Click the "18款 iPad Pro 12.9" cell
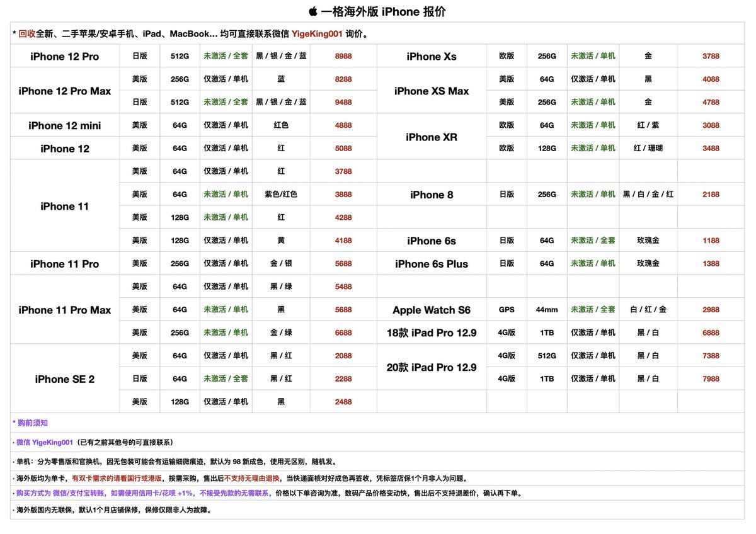The height and width of the screenshot is (534, 756). point(432,332)
